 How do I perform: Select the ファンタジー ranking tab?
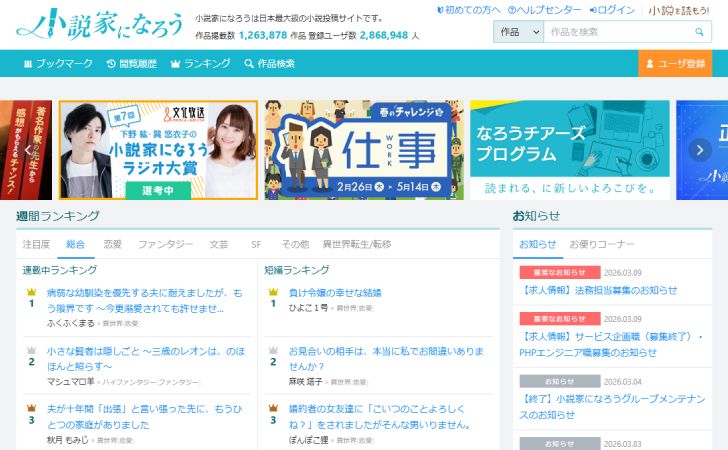[x=165, y=244]
